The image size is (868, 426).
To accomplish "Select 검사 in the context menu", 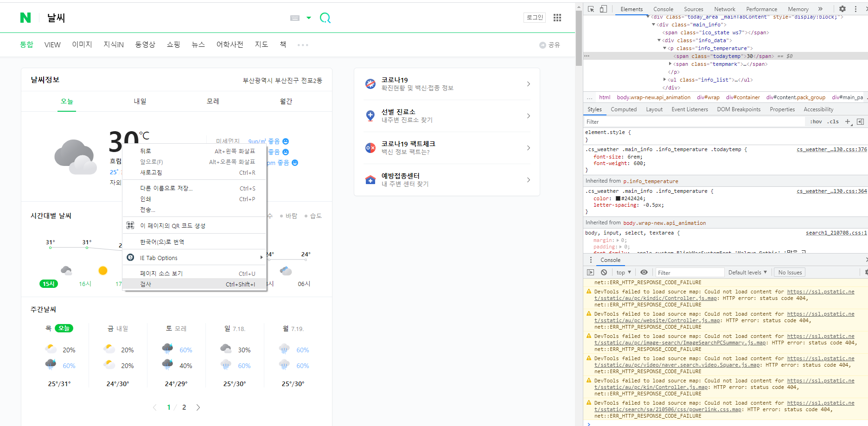I will (194, 284).
